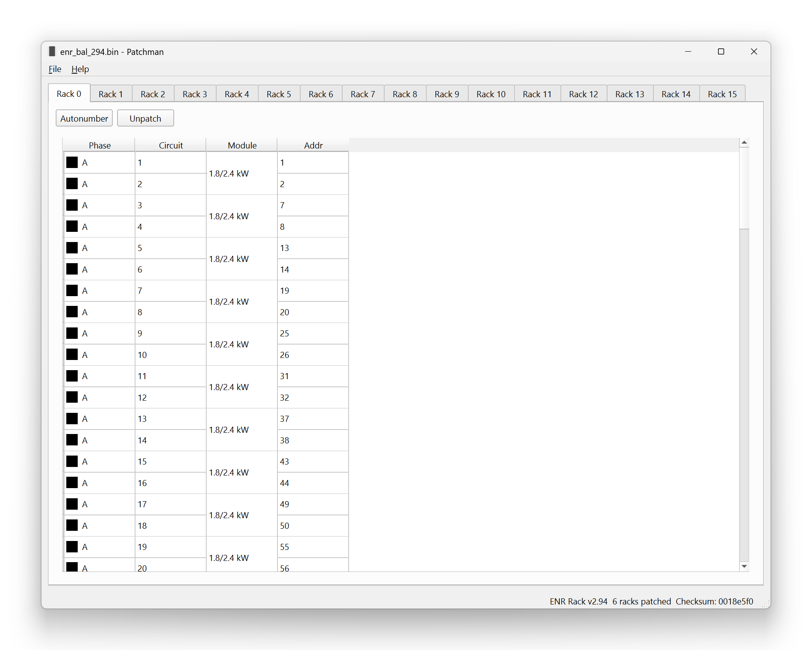Screen dimensions: 812x650
Task: Select the 1.8/2.4 kW module for circuits 1-2
Action: pos(242,173)
